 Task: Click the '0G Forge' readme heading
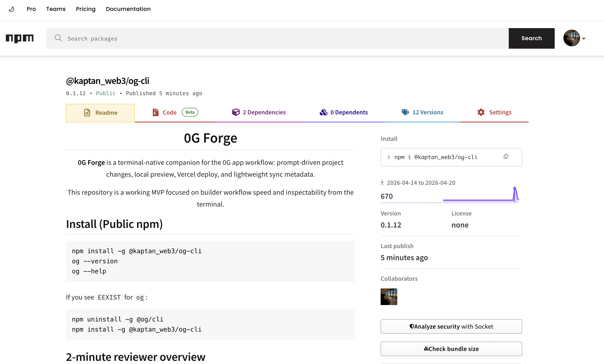pyautogui.click(x=211, y=138)
